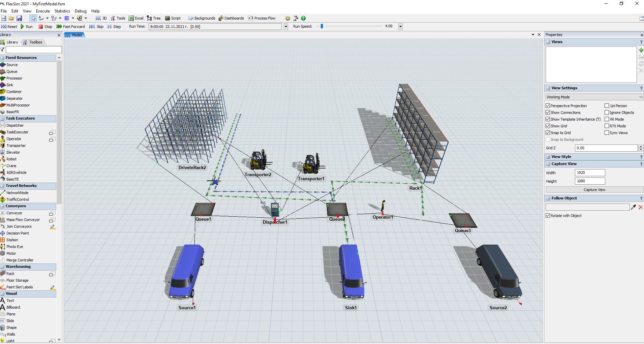Select the eyedropper sampler for Follow Object
644x344 pixels.
(x=634, y=207)
